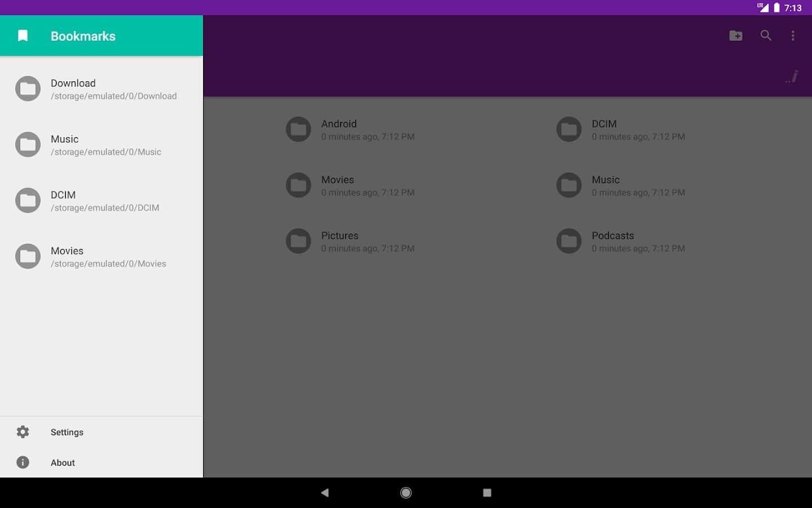Tap the recent apps square button
812x508 pixels.
click(x=487, y=493)
